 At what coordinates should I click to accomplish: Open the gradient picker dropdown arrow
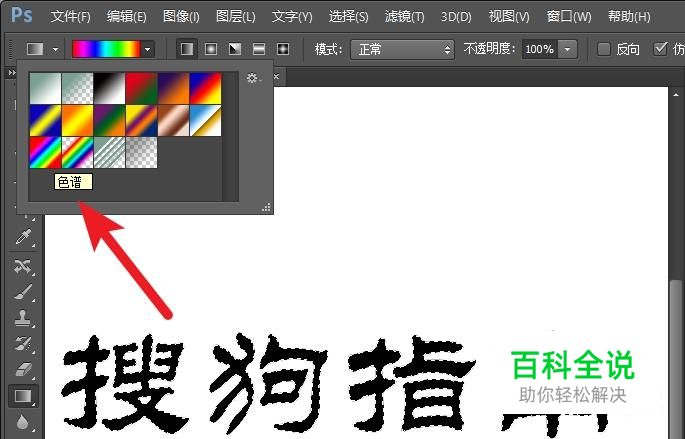point(147,49)
